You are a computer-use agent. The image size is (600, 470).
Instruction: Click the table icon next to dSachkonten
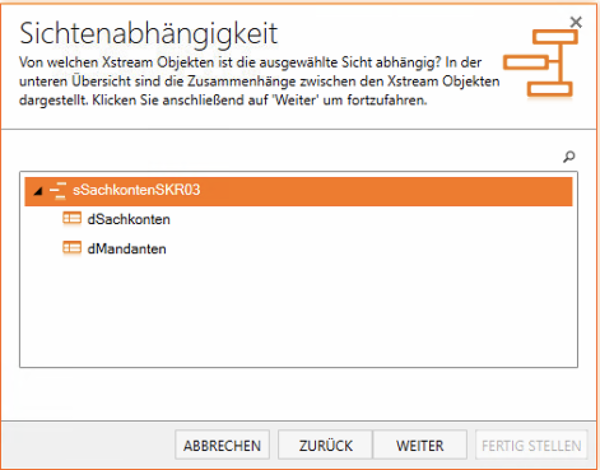71,219
